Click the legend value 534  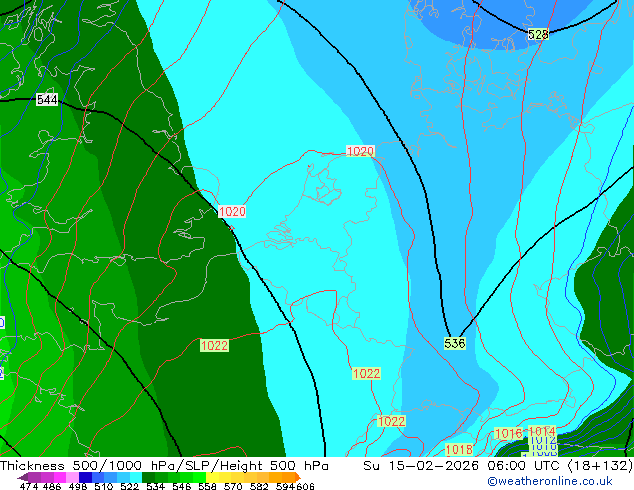[x=155, y=486]
